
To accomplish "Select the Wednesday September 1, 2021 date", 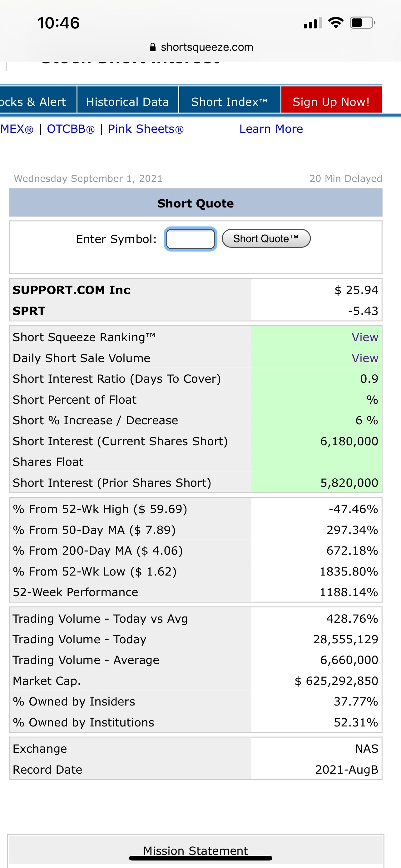I will coord(88,179).
